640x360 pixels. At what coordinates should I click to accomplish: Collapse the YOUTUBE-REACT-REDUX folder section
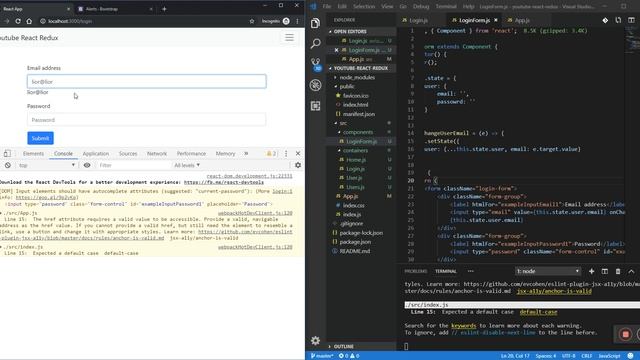(x=361, y=68)
